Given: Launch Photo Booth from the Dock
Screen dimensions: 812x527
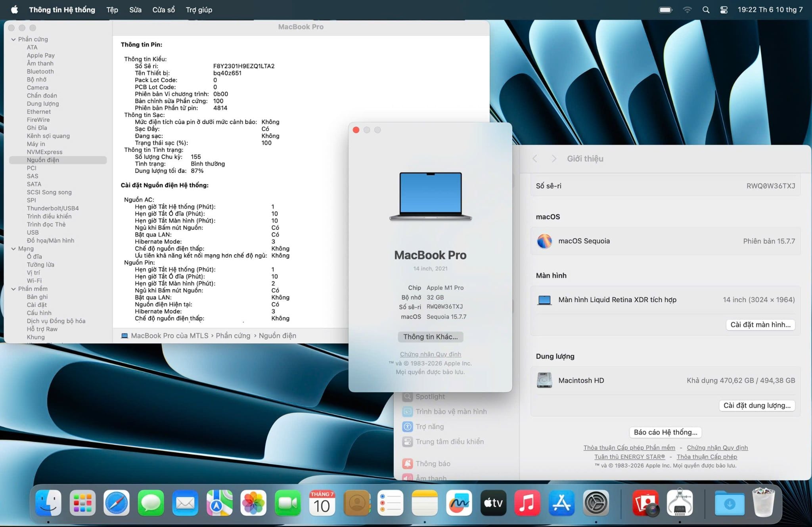Looking at the screenshot, I should pyautogui.click(x=645, y=503).
